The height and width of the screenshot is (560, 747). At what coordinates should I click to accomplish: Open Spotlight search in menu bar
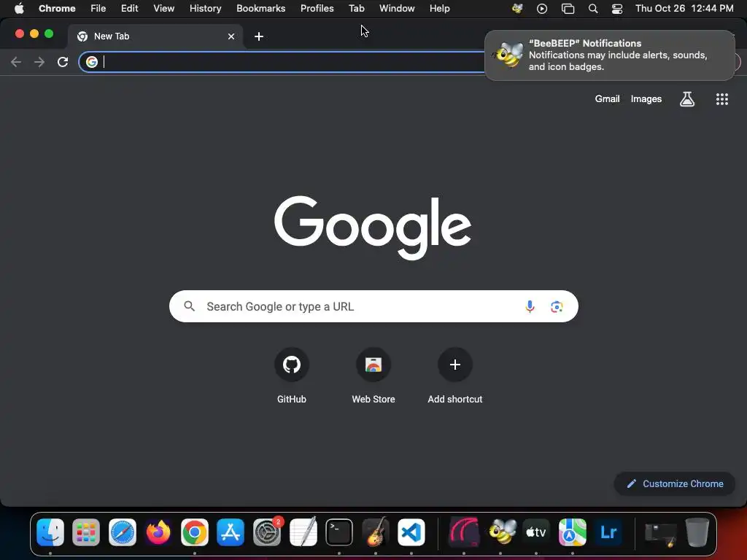coord(593,9)
